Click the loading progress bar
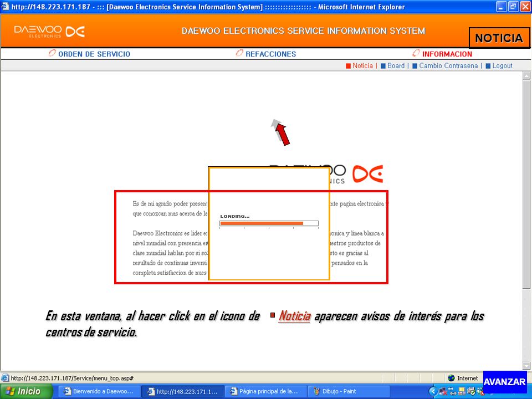Viewport: 532px width, 399px height. 269,223
